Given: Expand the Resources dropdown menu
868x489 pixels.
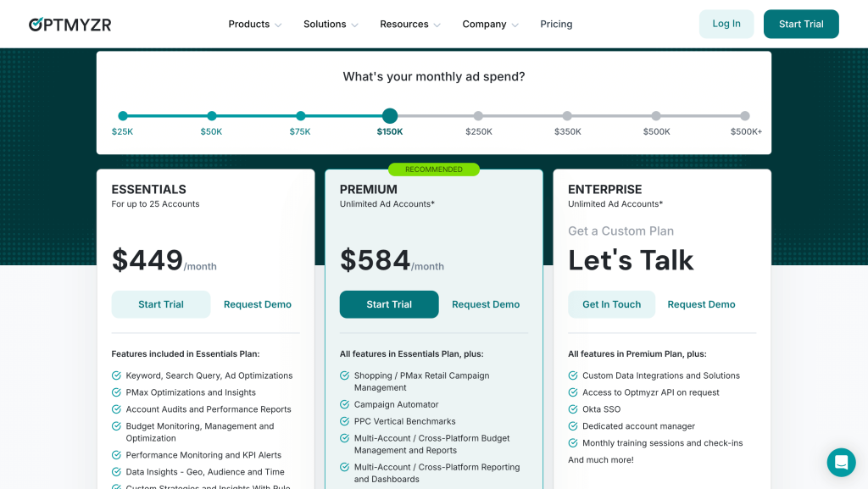Looking at the screenshot, I should click(x=404, y=24).
